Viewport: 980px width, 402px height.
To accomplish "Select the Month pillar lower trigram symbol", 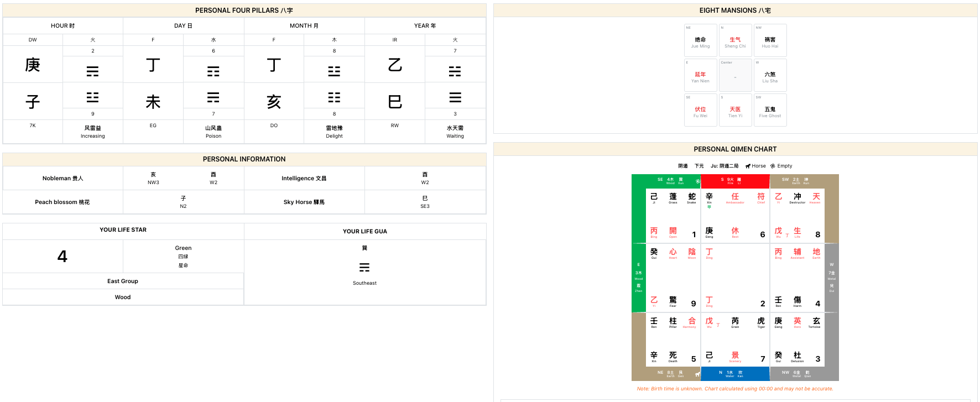I will click(x=334, y=97).
